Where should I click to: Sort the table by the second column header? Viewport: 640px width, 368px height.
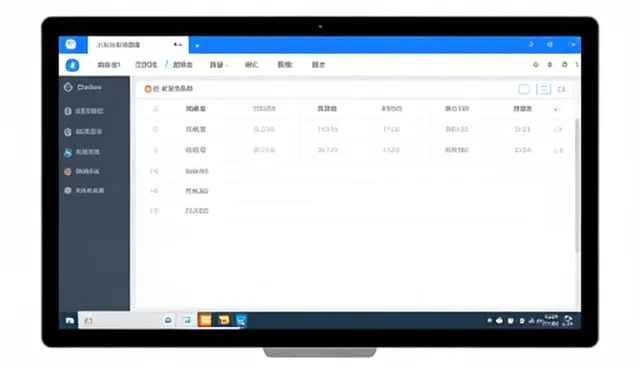pyautogui.click(x=264, y=109)
